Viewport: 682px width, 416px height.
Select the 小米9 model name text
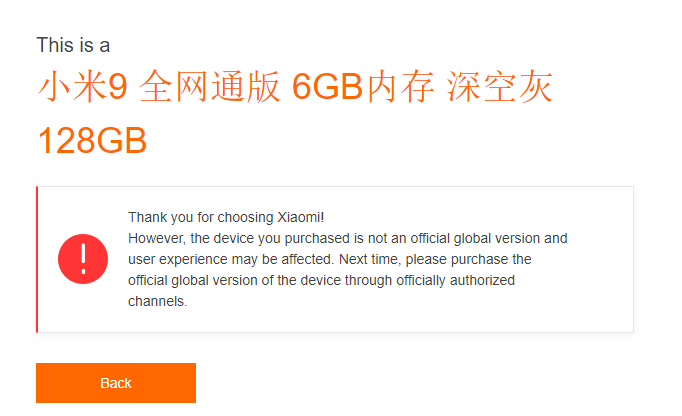(83, 86)
